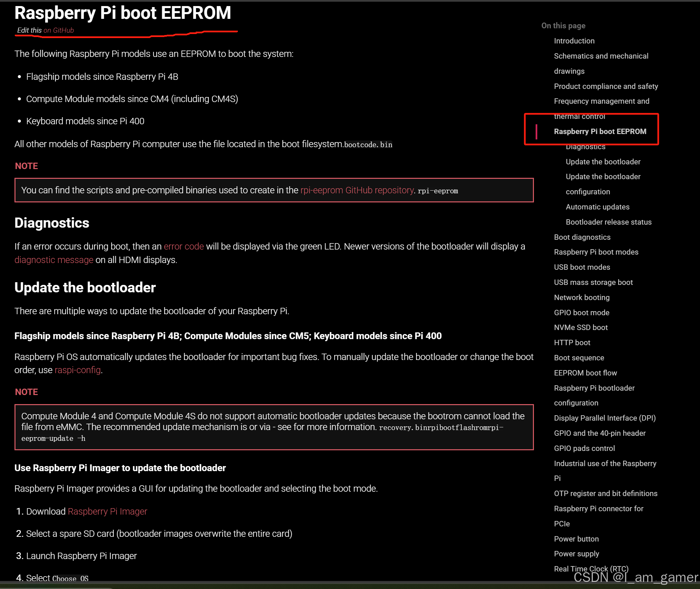This screenshot has width=700, height=589.
Task: Go to Introduction in page contents
Action: 574,41
